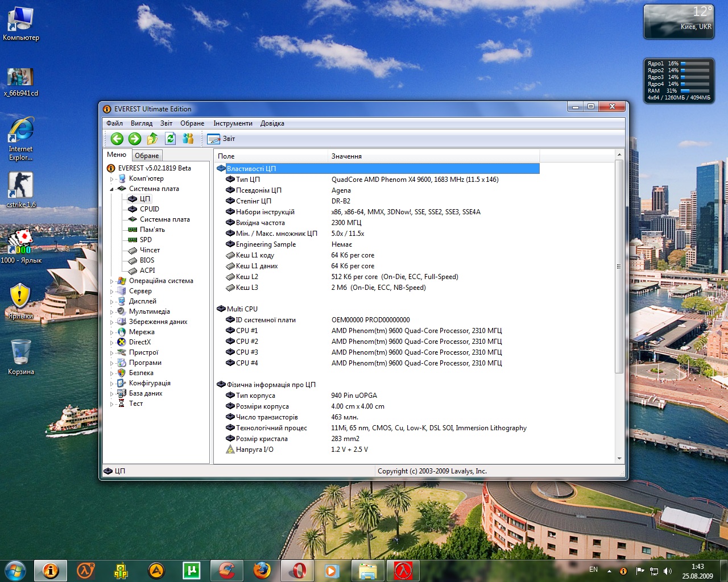The image size is (728, 582).
Task: Select the Тип ЦП row
Action: [x=378, y=180]
